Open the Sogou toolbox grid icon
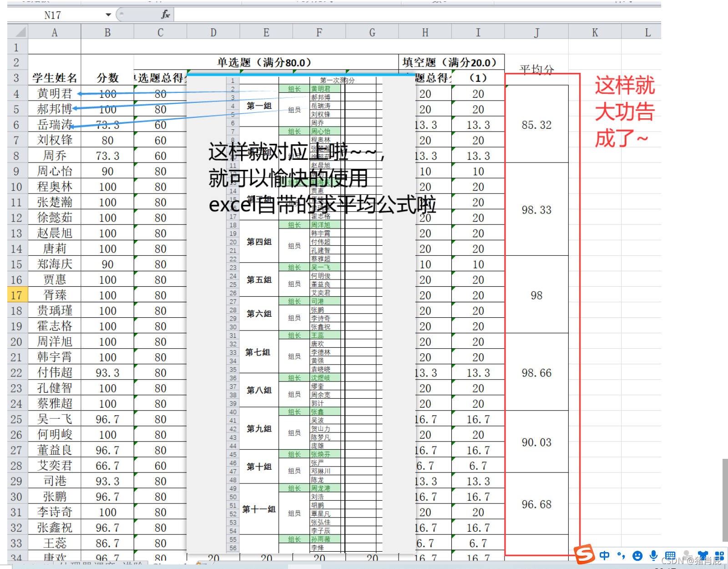Viewport: 728px width, 569px height. (719, 555)
